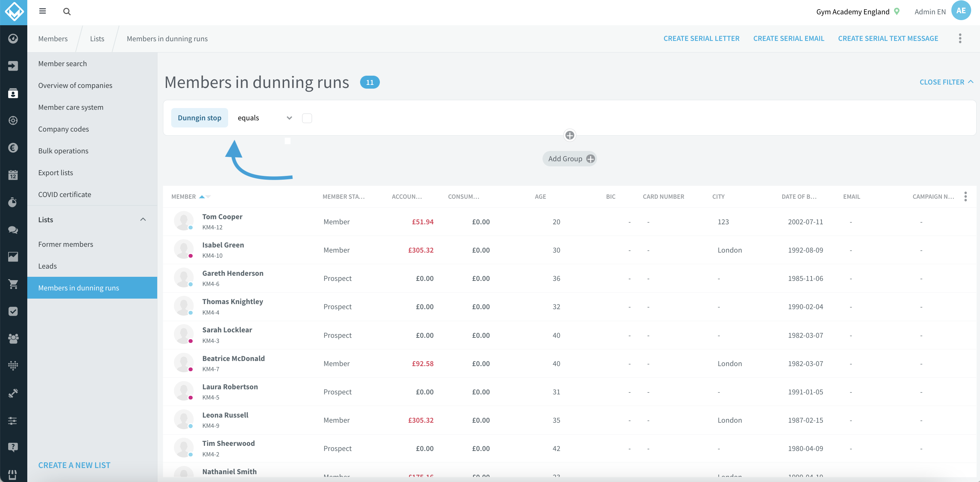Screen dimensions: 980x482
Task: Open the target circle sidebar icon
Action: point(13,121)
